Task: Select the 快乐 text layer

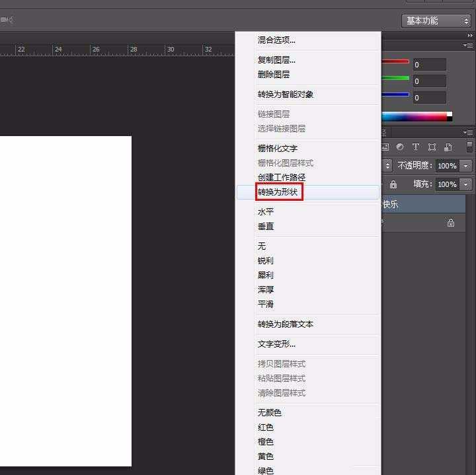Action: pyautogui.click(x=423, y=205)
